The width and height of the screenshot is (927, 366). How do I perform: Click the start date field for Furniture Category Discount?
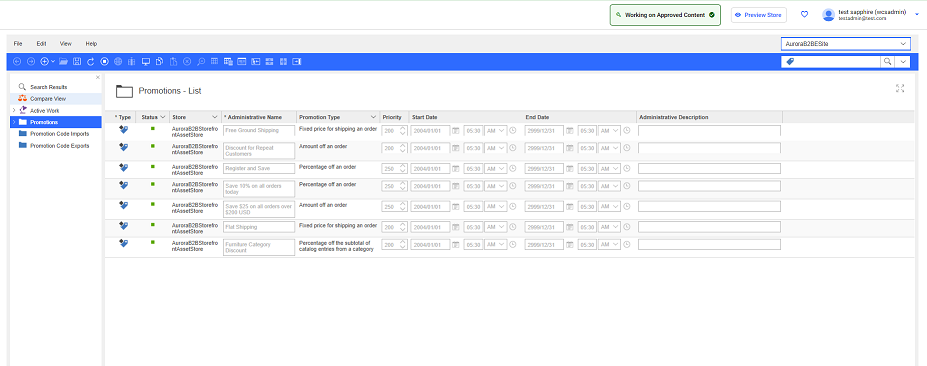[430, 245]
